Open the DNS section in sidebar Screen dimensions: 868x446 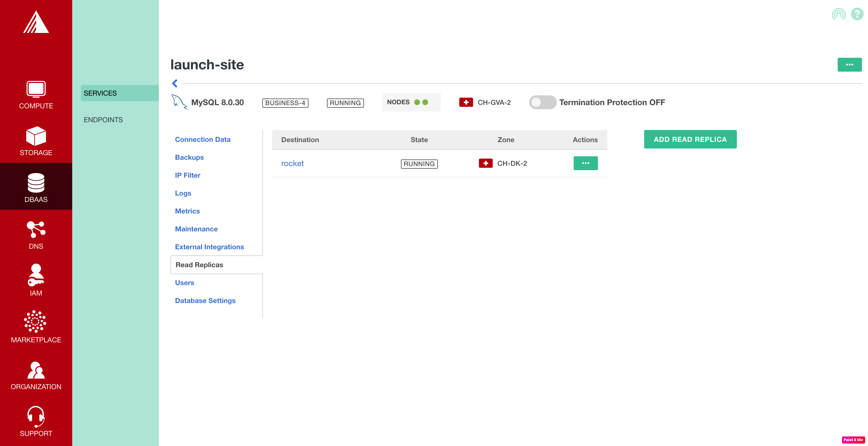click(x=36, y=235)
